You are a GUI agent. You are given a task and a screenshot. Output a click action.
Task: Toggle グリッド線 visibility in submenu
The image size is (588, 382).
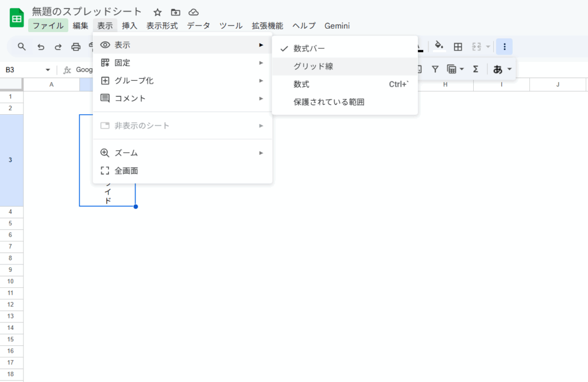click(313, 67)
